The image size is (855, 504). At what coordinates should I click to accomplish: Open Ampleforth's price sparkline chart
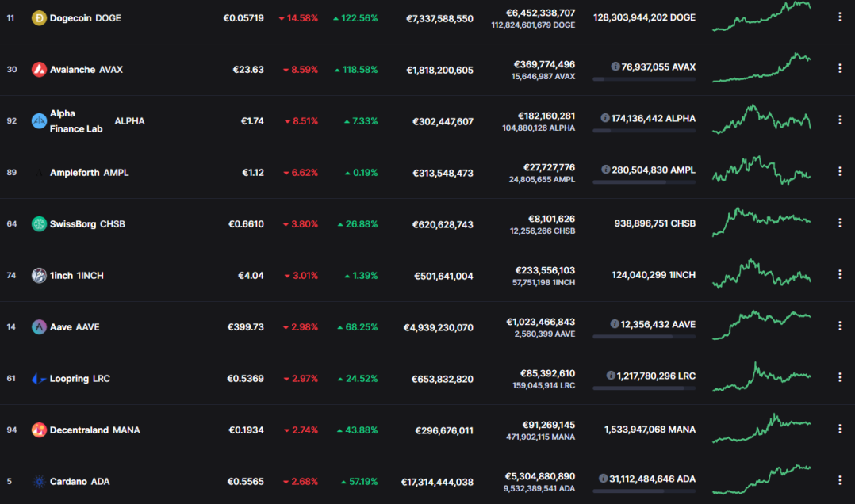click(x=761, y=170)
